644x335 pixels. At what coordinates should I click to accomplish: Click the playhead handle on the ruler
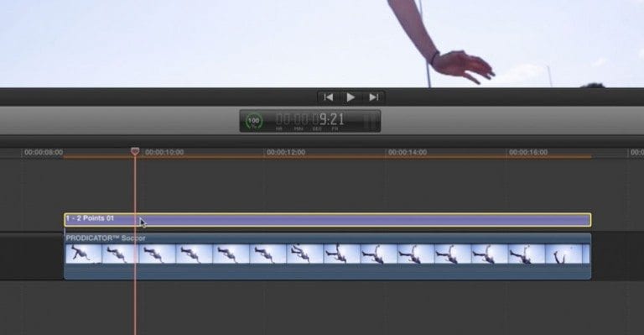click(x=135, y=151)
